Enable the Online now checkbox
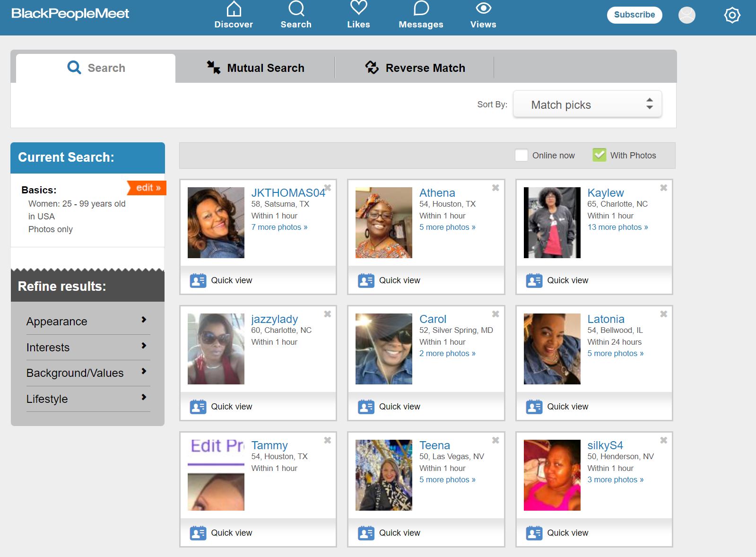756x557 pixels. [x=521, y=155]
